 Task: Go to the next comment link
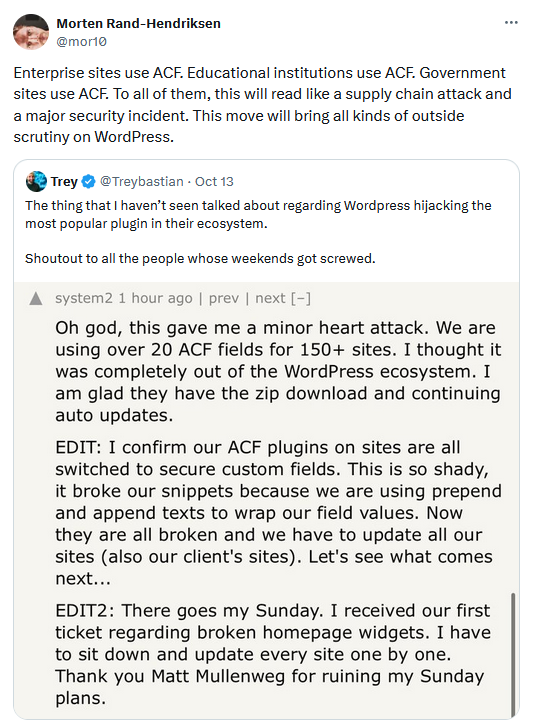[x=270, y=298]
